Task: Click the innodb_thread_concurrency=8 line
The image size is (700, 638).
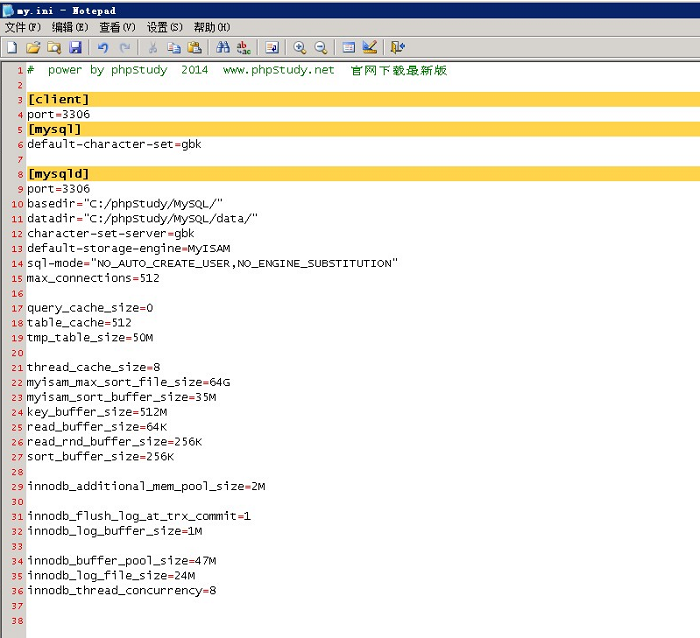Action: pyautogui.click(x=121, y=591)
